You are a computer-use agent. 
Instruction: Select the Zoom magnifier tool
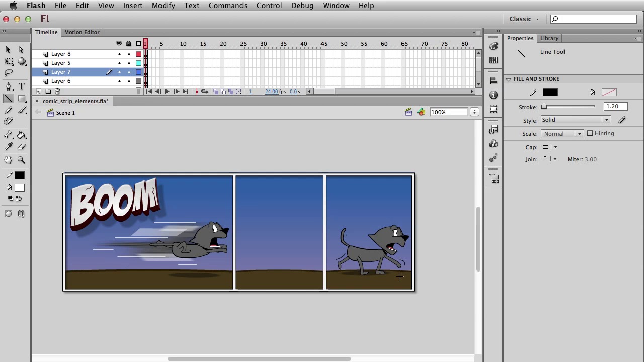22,160
